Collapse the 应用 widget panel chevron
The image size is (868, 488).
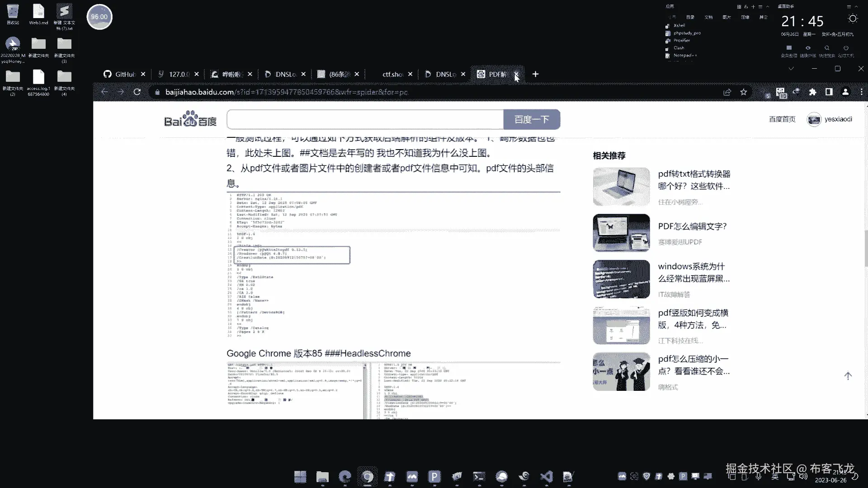(x=767, y=7)
